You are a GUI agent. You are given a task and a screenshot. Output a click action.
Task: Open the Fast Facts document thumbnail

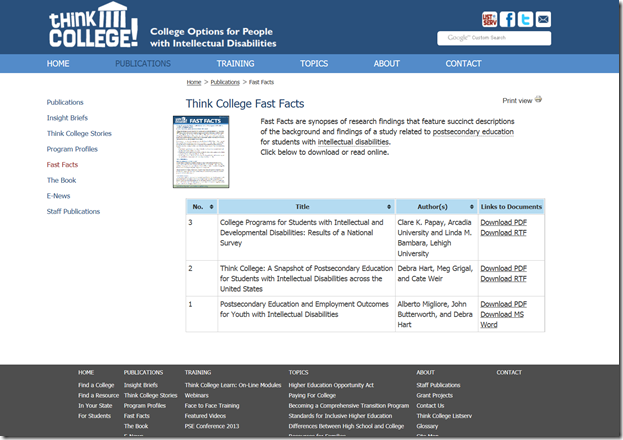pyautogui.click(x=201, y=151)
